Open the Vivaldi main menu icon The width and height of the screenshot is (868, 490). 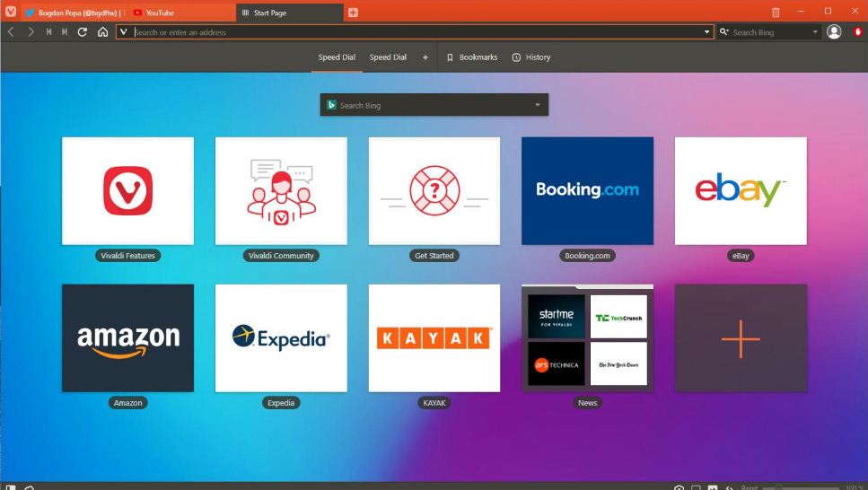tap(11, 12)
